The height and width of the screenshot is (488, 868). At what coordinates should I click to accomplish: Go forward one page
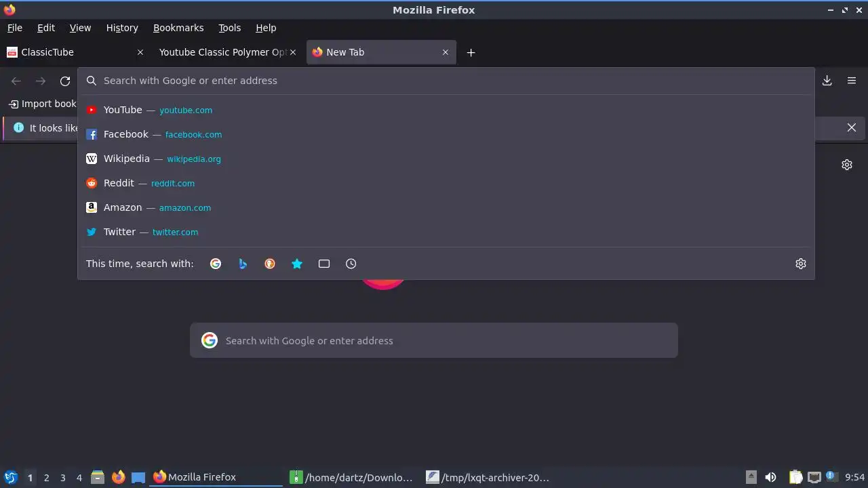(41, 81)
